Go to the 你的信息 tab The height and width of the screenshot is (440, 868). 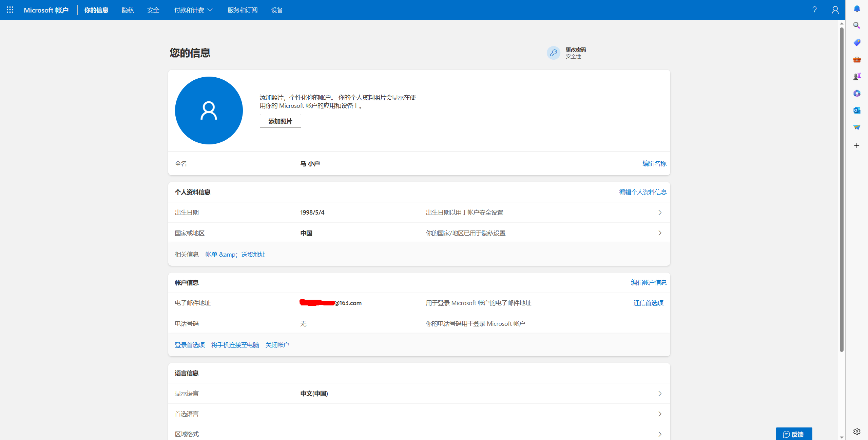point(96,10)
